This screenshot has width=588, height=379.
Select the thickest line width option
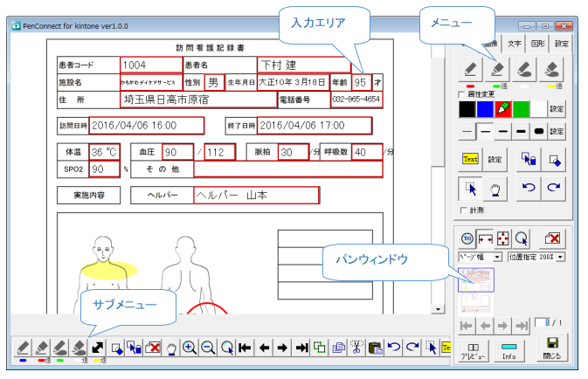tap(538, 131)
